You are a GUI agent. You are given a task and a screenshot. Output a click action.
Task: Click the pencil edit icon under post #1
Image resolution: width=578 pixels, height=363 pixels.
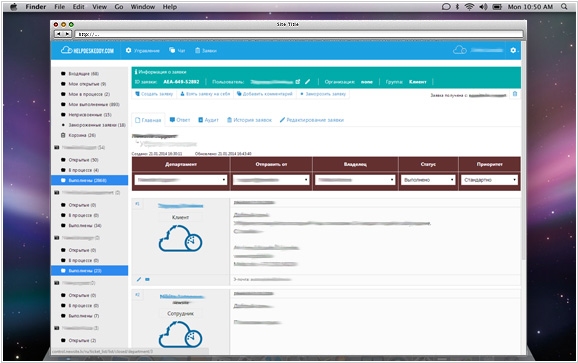coord(139,279)
